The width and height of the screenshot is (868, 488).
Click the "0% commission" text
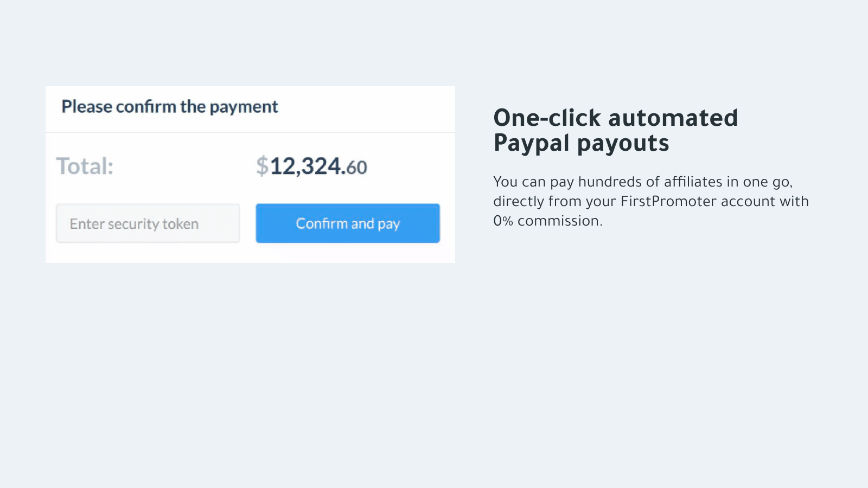pos(547,221)
